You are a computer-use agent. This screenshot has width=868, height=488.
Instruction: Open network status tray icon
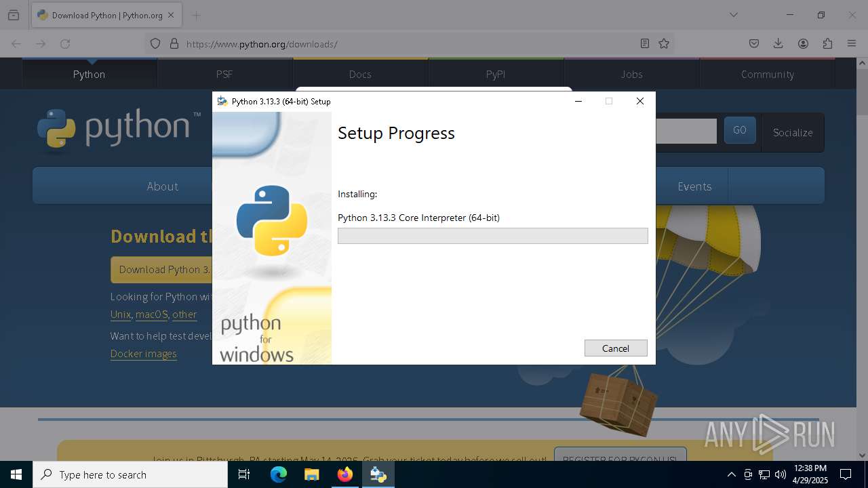764,474
